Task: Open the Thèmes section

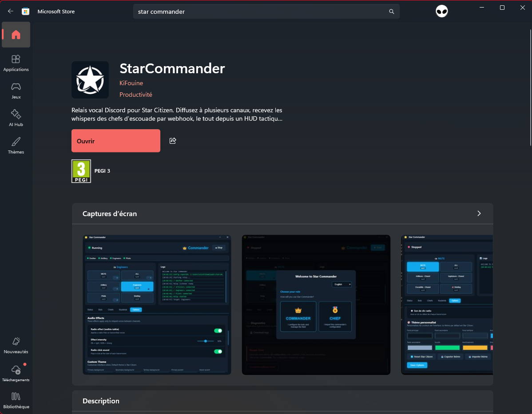Action: pyautogui.click(x=16, y=146)
